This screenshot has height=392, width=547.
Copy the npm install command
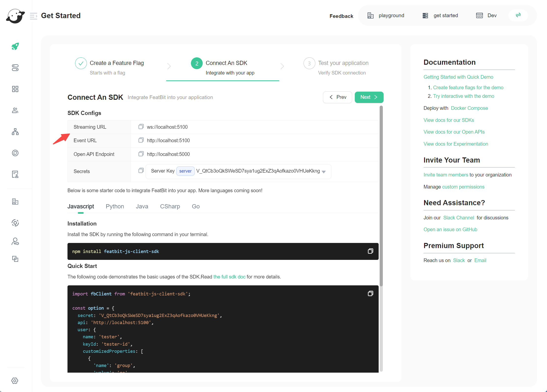click(370, 251)
